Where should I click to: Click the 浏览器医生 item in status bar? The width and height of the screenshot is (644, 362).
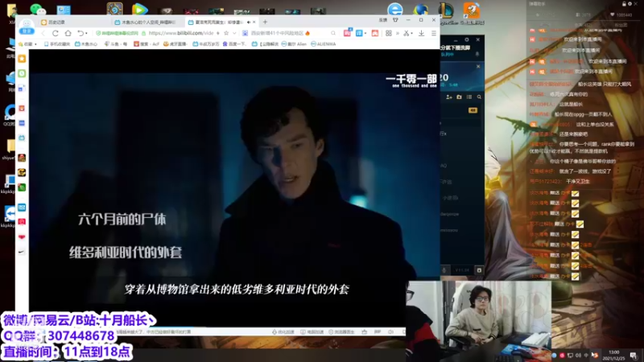pyautogui.click(x=341, y=331)
